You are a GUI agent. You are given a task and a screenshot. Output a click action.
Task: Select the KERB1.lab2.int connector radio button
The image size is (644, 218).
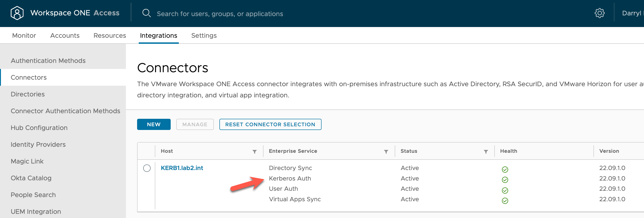147,168
